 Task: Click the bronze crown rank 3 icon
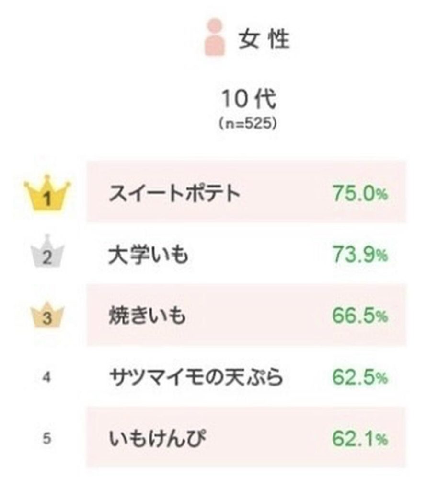point(47,315)
